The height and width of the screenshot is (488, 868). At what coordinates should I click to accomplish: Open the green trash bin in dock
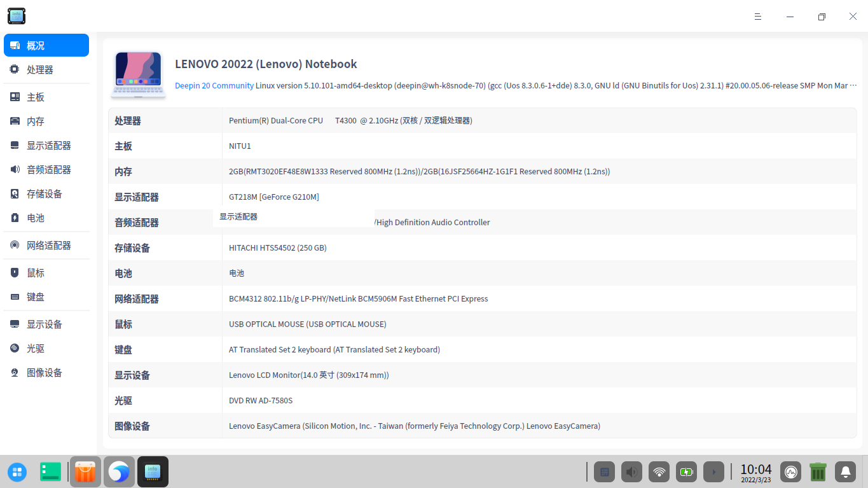[818, 471]
